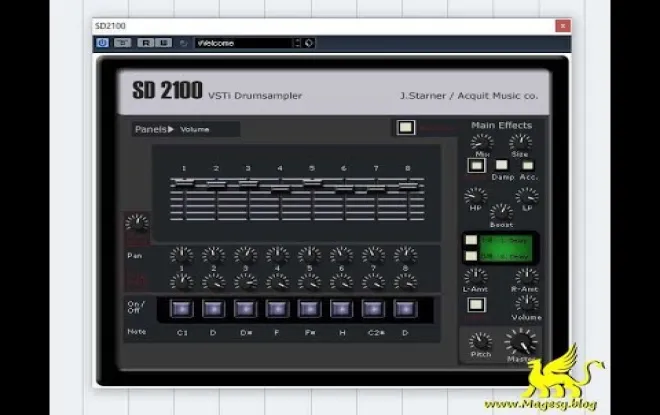Click the preset browser icon beside Welcome
660x415 pixels.
(x=309, y=43)
